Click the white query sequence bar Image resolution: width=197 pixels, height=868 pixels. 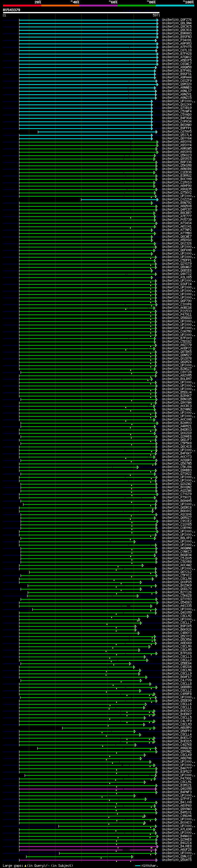click(x=81, y=12)
